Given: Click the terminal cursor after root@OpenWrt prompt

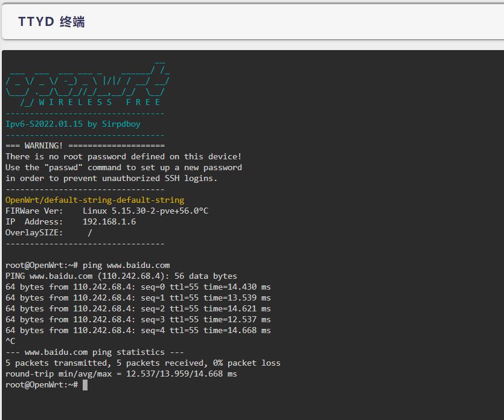Looking at the screenshot, I should (x=85, y=384).
